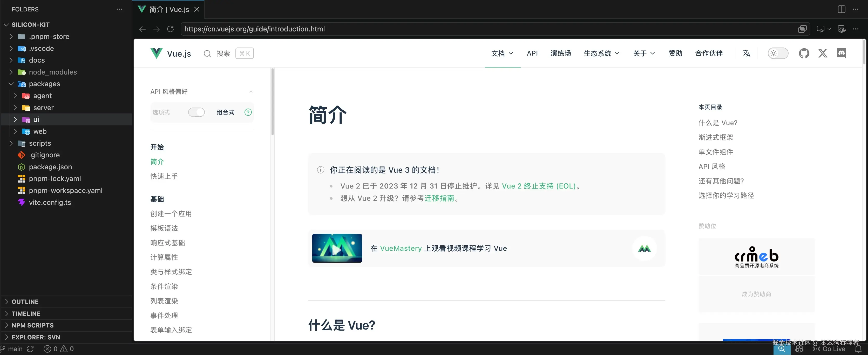
Task: Open editor tab bar more actions ellipsis
Action: point(856,9)
